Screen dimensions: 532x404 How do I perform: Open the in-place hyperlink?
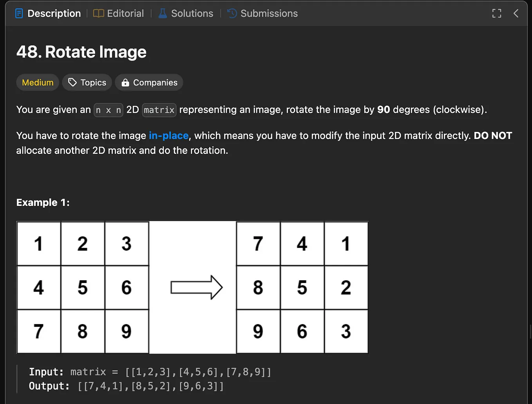pos(168,135)
